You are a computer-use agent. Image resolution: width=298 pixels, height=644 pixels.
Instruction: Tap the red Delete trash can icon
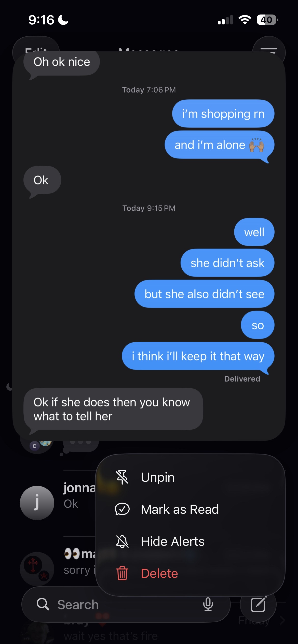[122, 573]
